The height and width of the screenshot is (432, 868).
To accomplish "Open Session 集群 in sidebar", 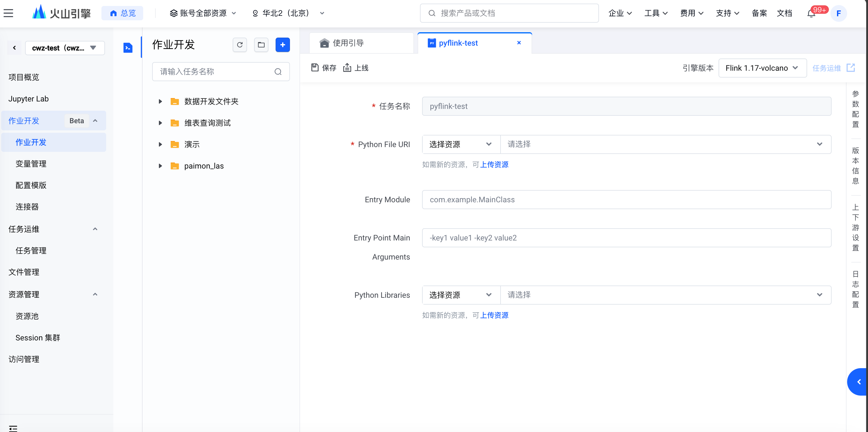I will point(38,338).
